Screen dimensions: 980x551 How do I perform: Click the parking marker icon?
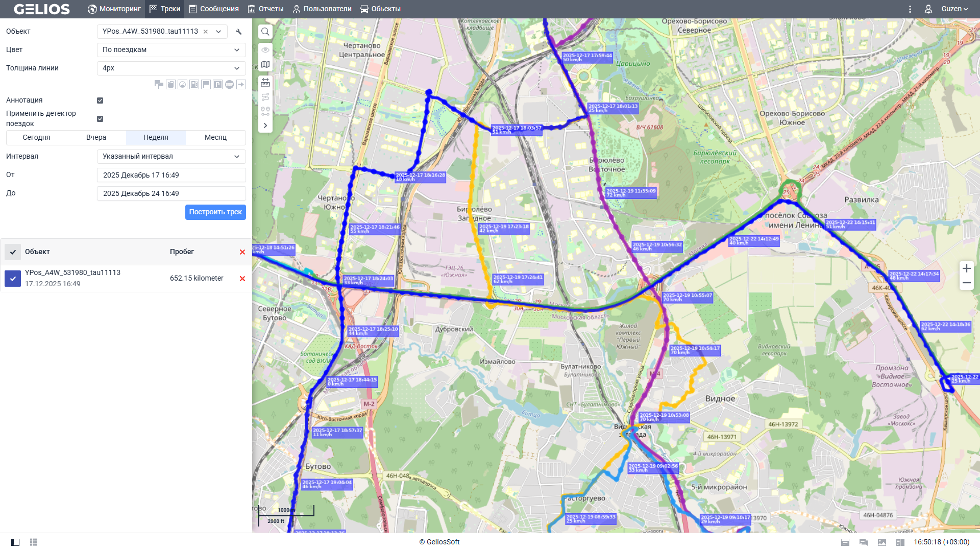(x=217, y=85)
